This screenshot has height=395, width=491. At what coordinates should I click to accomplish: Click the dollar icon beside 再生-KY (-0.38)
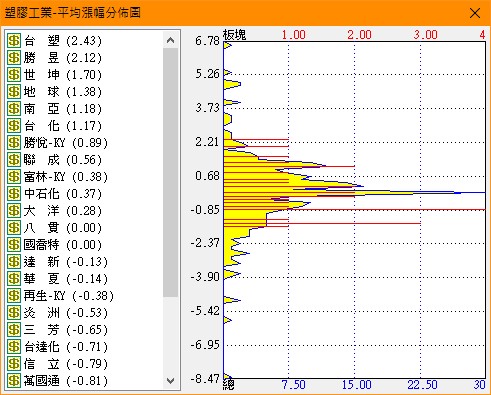coord(14,296)
